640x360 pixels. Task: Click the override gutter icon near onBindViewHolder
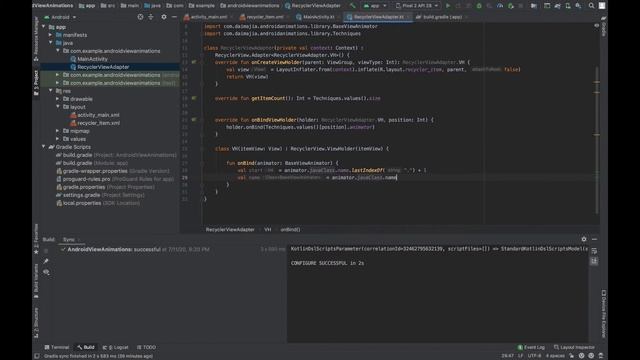point(194,120)
